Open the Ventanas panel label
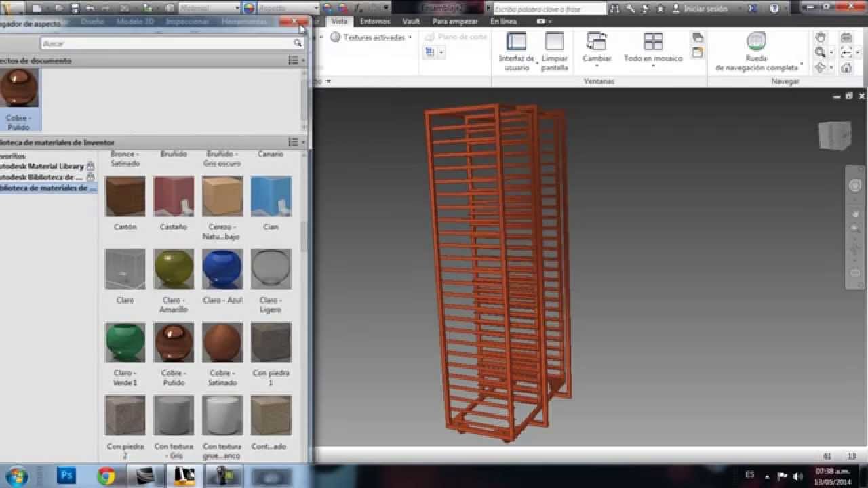This screenshot has width=868, height=488. [599, 81]
